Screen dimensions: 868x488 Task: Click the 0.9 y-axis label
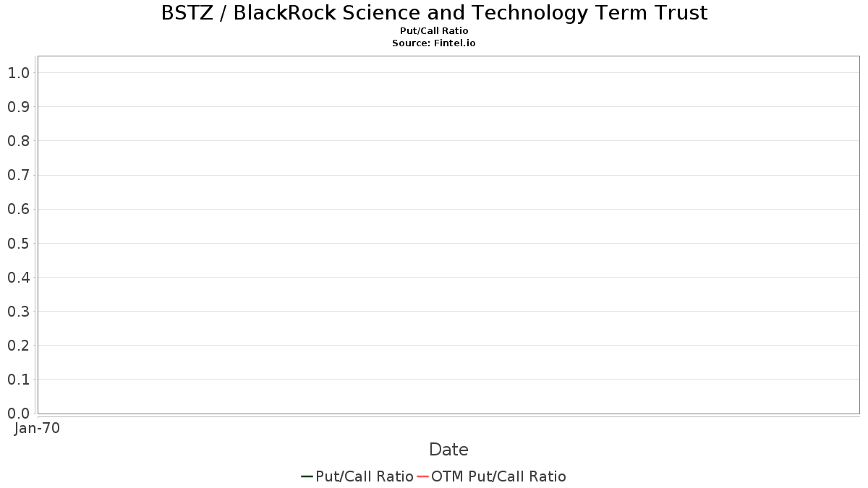pyautogui.click(x=19, y=106)
